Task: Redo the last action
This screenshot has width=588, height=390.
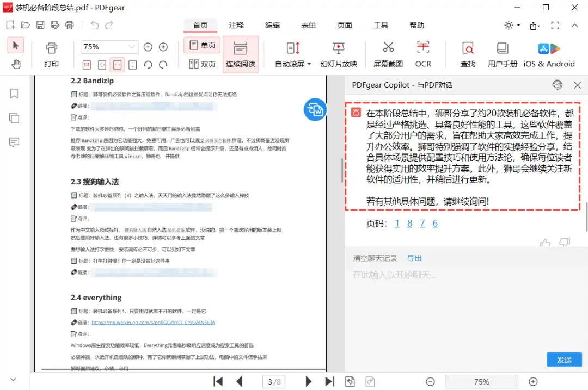Action: coord(109,25)
